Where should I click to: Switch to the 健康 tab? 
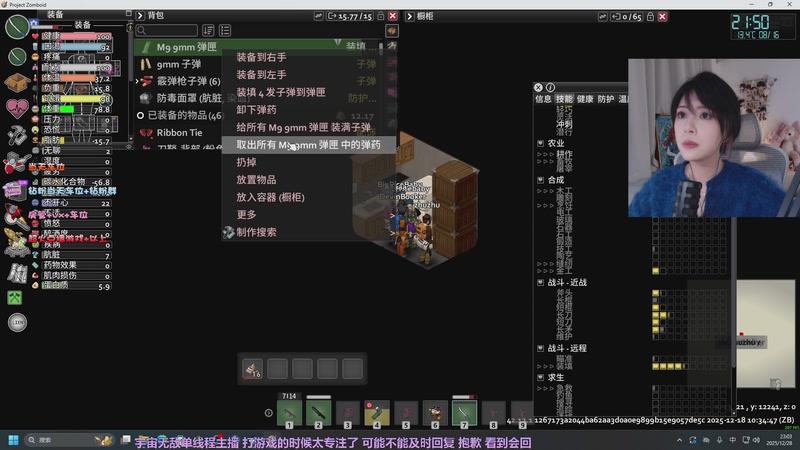(585, 99)
